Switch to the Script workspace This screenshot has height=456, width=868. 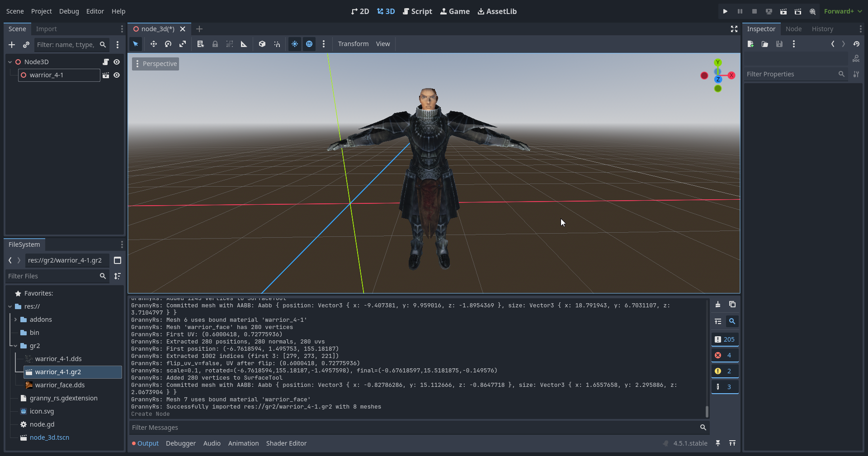[x=417, y=11]
